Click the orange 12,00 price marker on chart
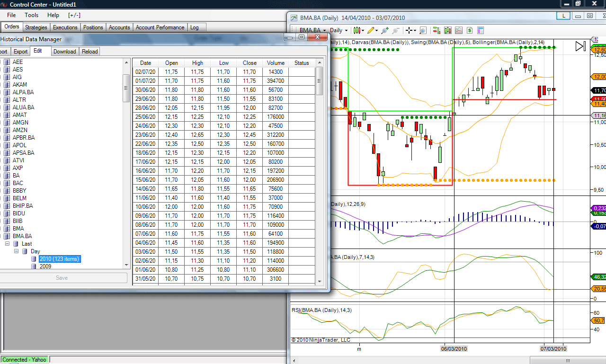The width and height of the screenshot is (606, 364). point(599,77)
